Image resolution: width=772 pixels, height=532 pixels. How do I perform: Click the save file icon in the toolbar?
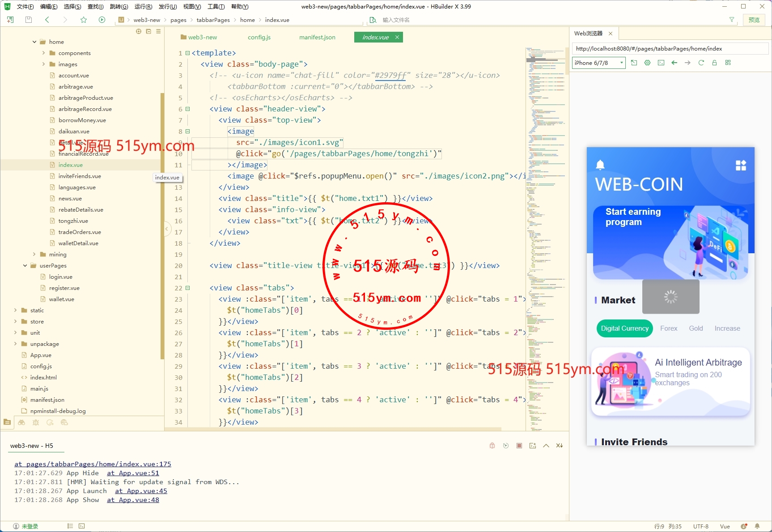coord(29,20)
